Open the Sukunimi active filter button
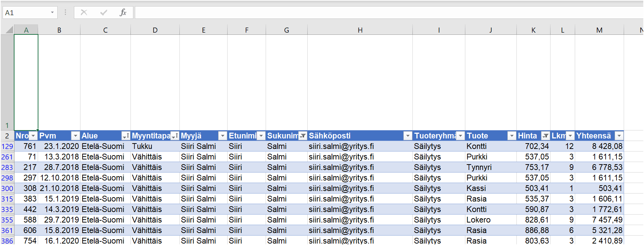Screen dimensions: 644x245 point(303,136)
